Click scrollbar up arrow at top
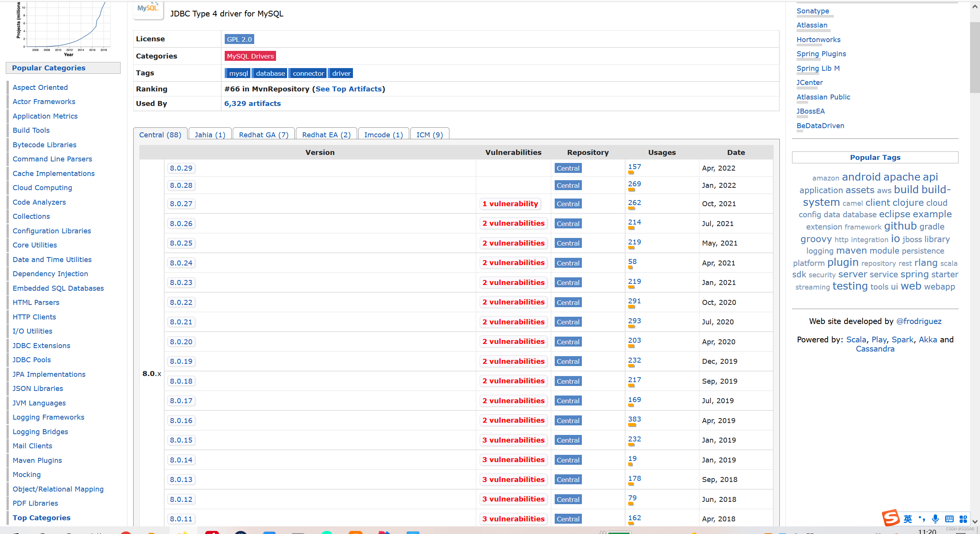 pos(975,7)
